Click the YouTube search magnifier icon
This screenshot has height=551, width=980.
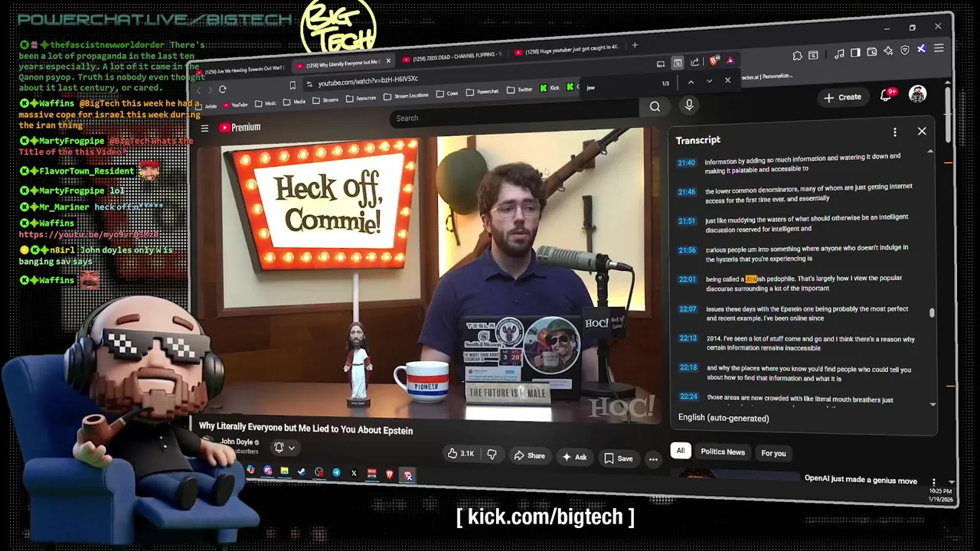point(655,106)
